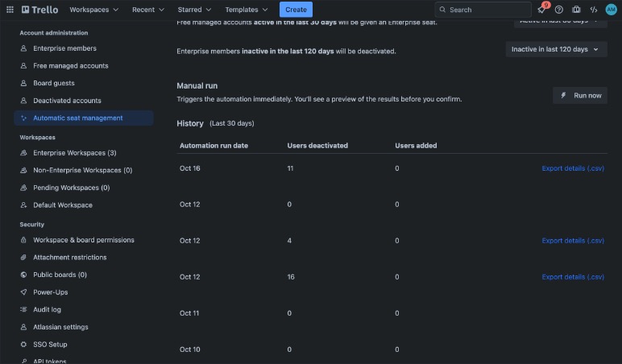Click the Search input field
Screen dimensions: 622x364
[x=483, y=10]
